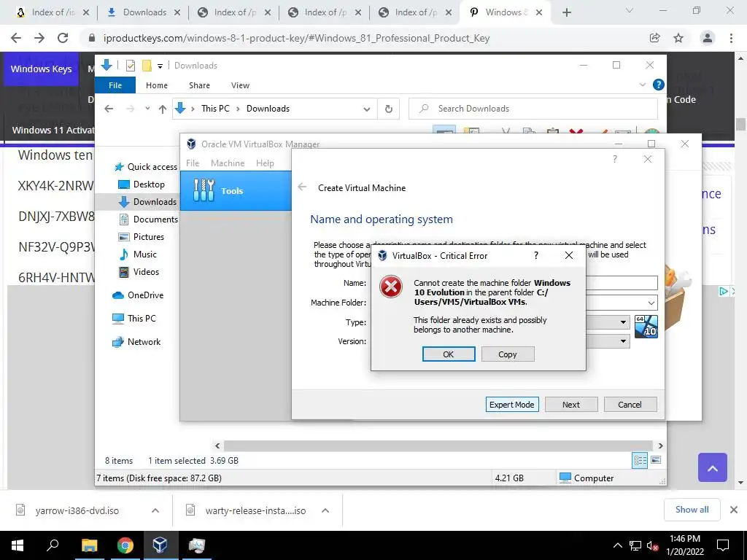747x560 pixels.
Task: Reload the Chrome page
Action: [63, 38]
